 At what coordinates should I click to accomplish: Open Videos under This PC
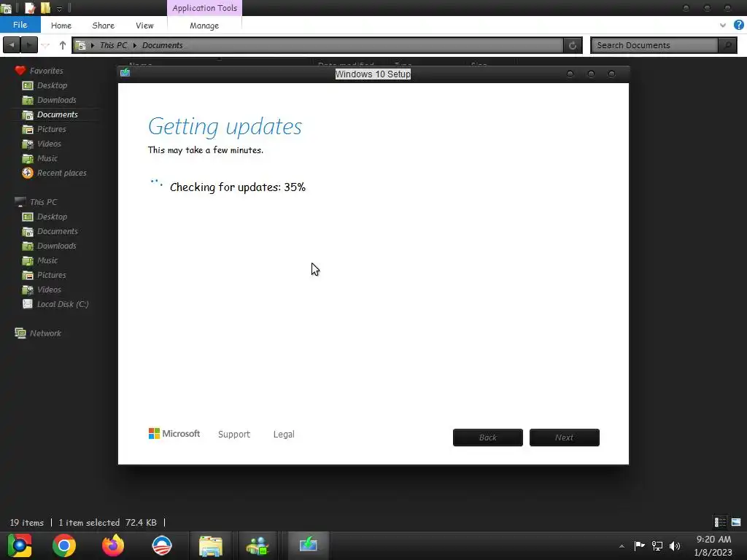point(49,289)
